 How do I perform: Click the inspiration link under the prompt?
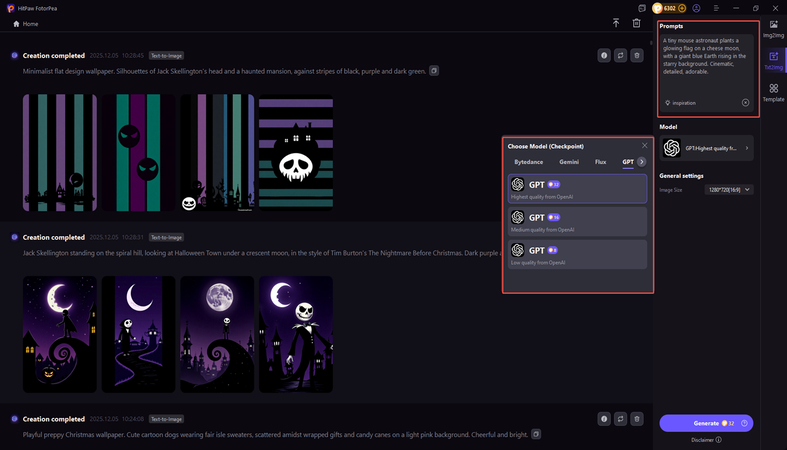[683, 103]
